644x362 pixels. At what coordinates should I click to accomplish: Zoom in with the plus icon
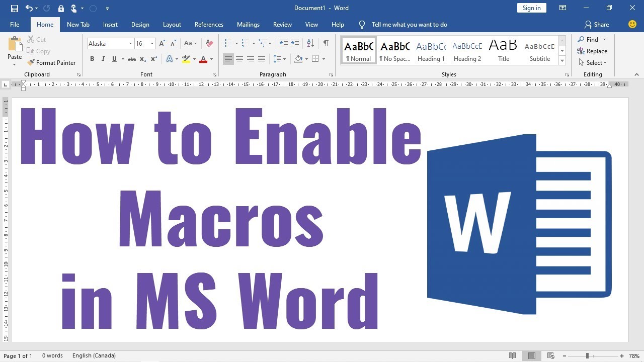tap(622, 356)
